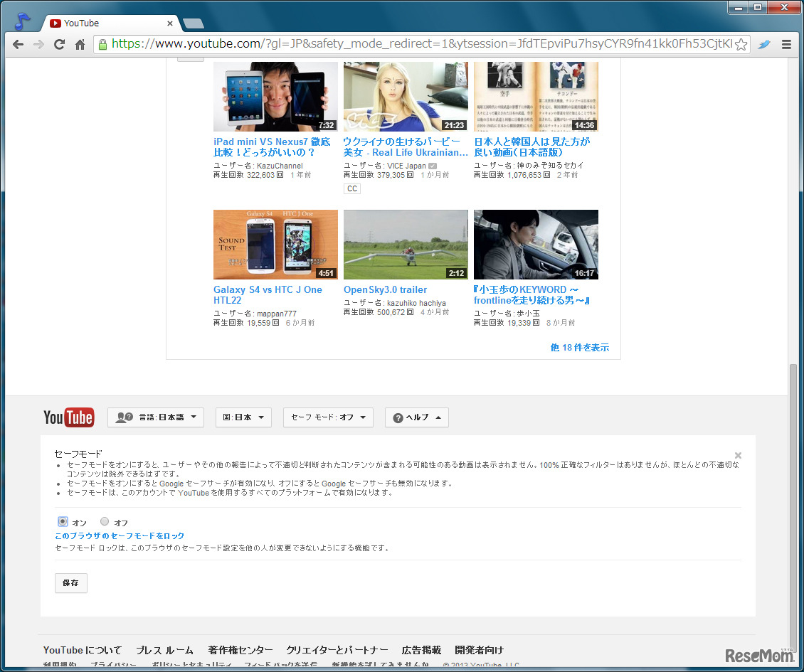804x672 pixels.
Task: Switch to the YouTube browser tab
Action: coord(110,23)
